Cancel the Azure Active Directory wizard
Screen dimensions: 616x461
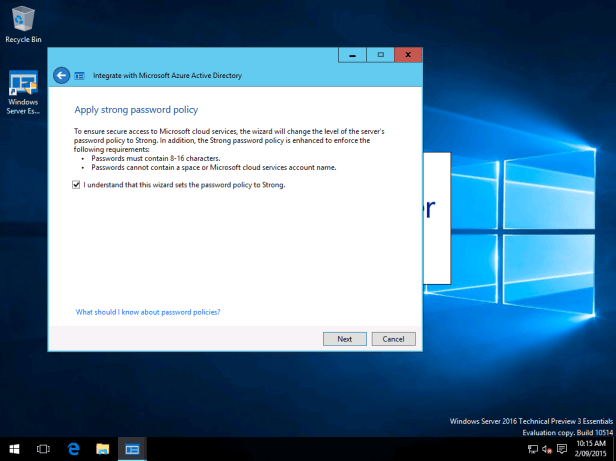[x=393, y=339]
